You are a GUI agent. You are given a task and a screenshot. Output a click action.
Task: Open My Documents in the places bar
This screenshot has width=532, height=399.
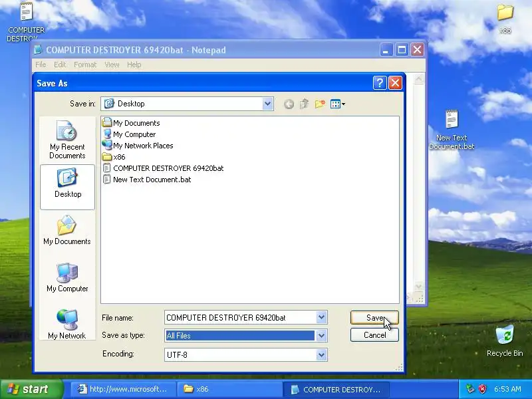[x=67, y=230]
